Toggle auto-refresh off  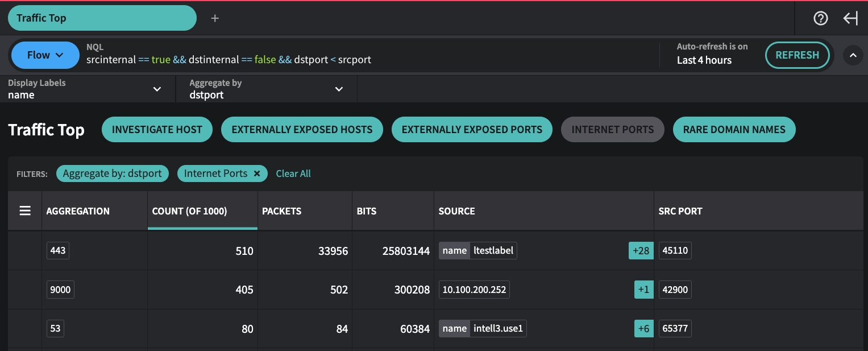pos(712,46)
